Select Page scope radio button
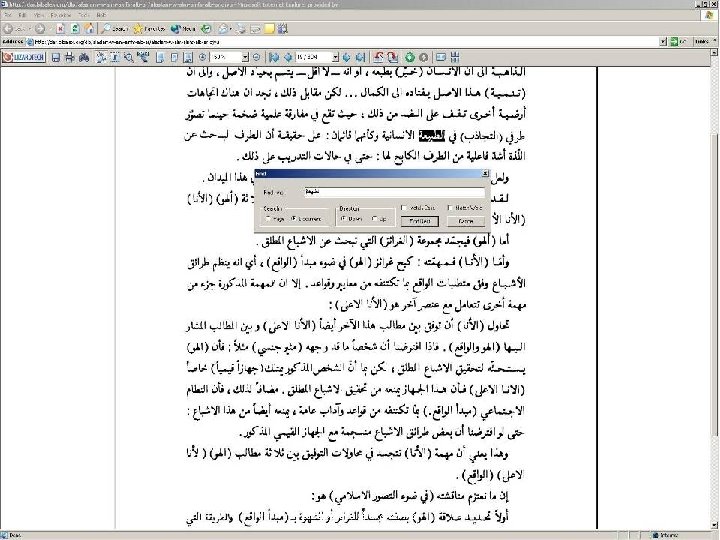The width and height of the screenshot is (720, 540). coord(268,219)
